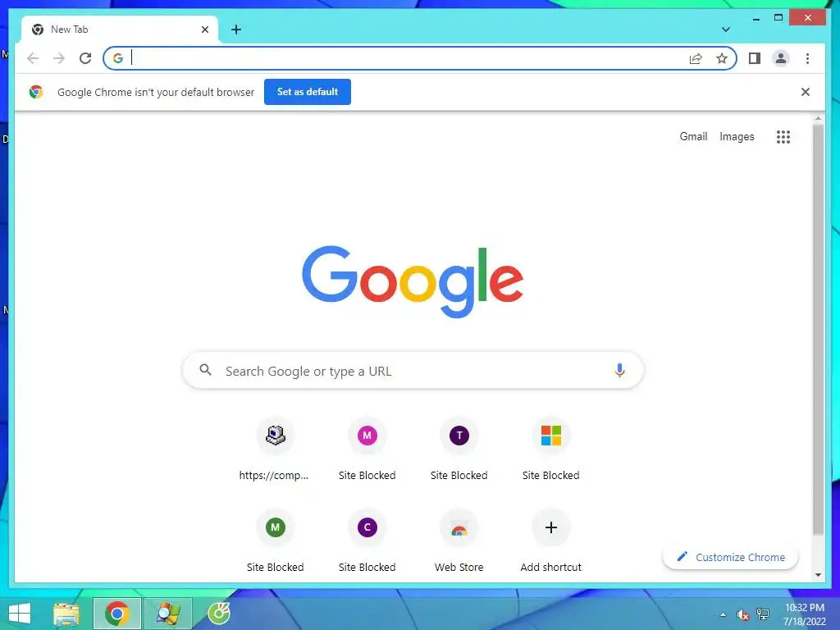This screenshot has width=840, height=630.
Task: Click the magnifier icon in search box
Action: (205, 370)
